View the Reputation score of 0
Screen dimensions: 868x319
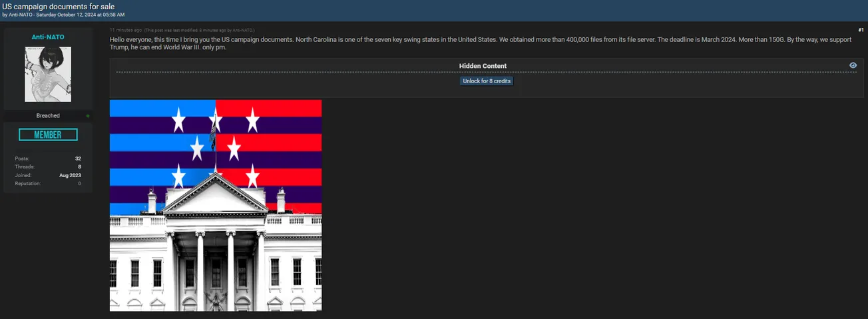click(x=79, y=184)
